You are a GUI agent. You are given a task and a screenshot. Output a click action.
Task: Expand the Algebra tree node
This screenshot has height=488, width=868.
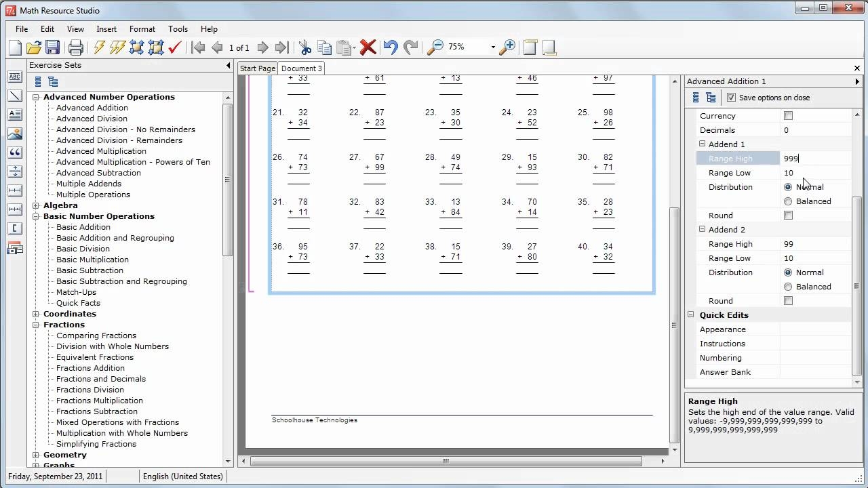tap(36, 205)
